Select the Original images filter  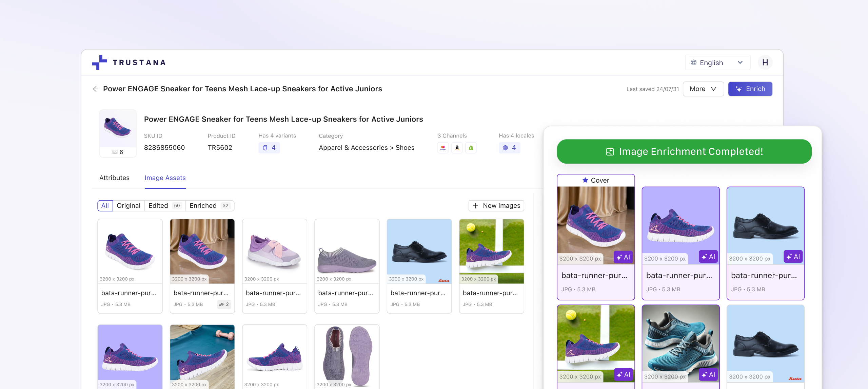point(129,205)
